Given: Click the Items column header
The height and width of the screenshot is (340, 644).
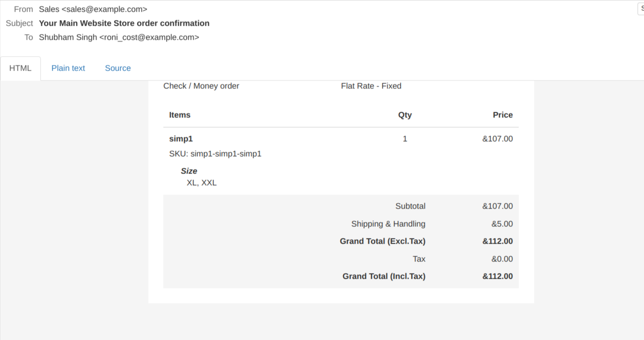Looking at the screenshot, I should click(x=180, y=115).
